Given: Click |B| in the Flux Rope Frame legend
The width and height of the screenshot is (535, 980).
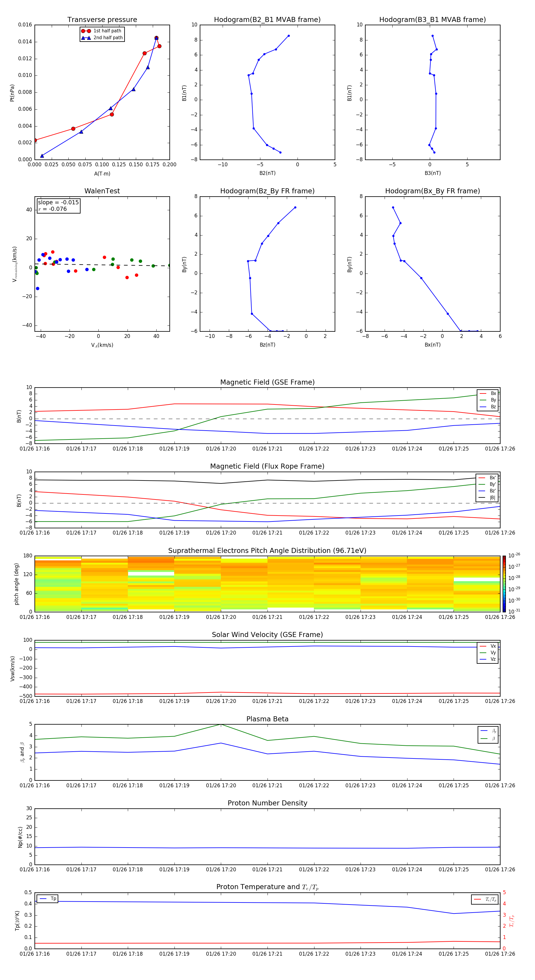Looking at the screenshot, I should click(487, 498).
